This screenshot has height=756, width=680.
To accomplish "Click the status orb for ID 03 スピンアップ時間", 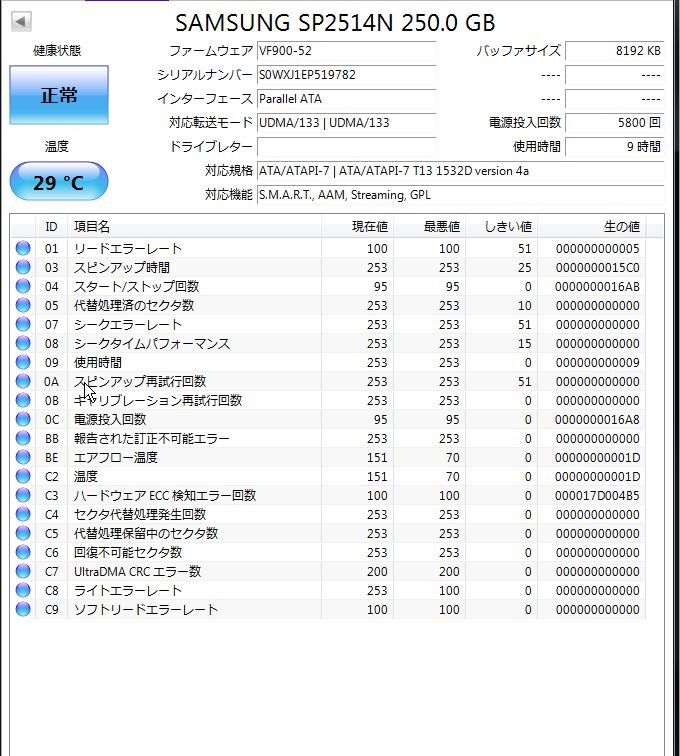I will tap(23, 267).
